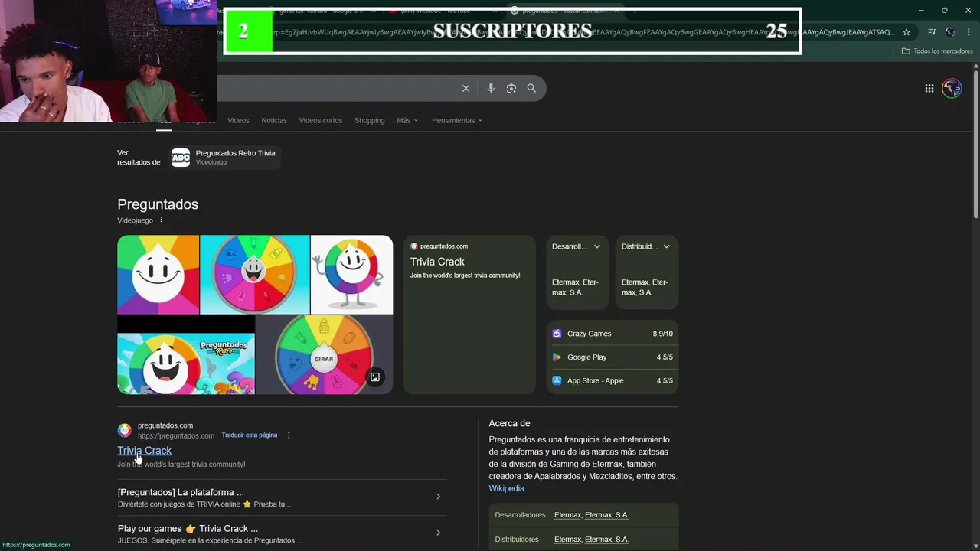The width and height of the screenshot is (980, 551).
Task: Open the preguntados.com Trivia Crack card
Action: 469,315
